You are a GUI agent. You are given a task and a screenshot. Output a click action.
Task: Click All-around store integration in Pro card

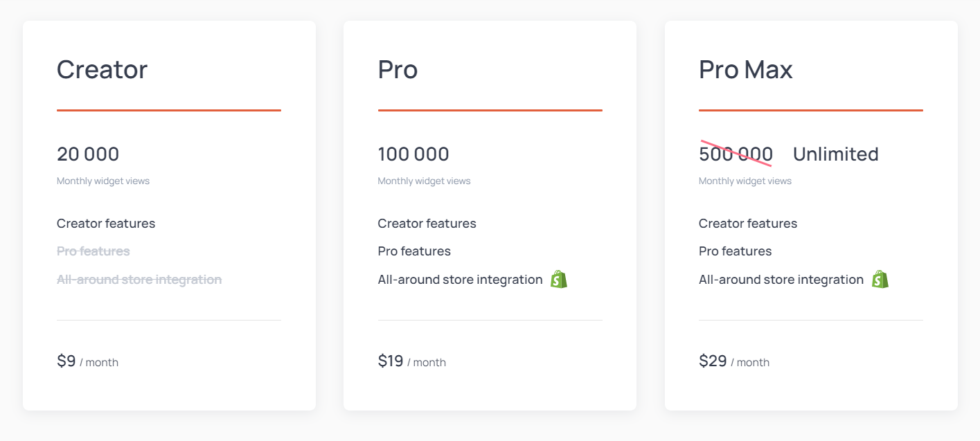tap(461, 280)
